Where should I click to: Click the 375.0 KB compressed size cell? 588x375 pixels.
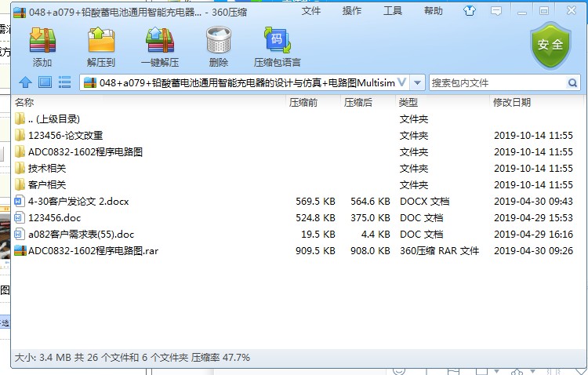tap(370, 218)
